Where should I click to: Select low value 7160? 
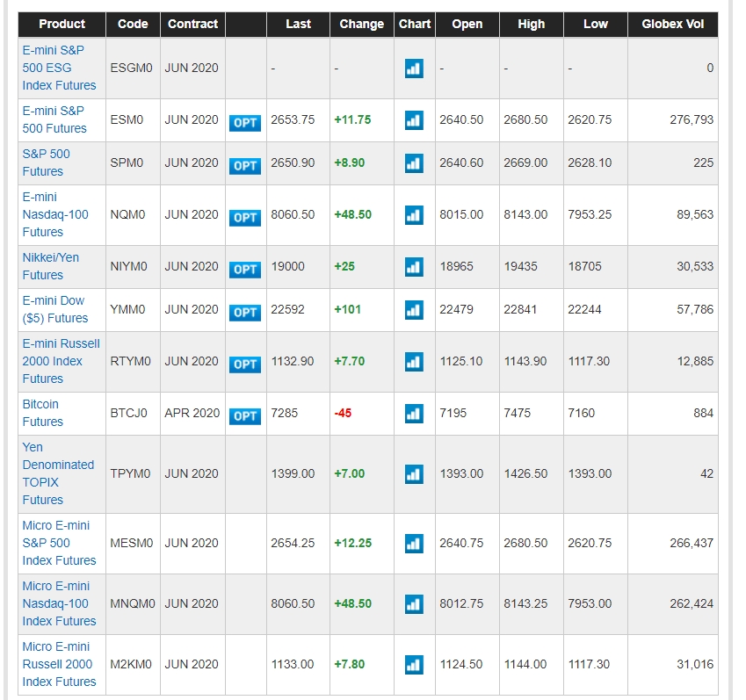pyautogui.click(x=582, y=414)
